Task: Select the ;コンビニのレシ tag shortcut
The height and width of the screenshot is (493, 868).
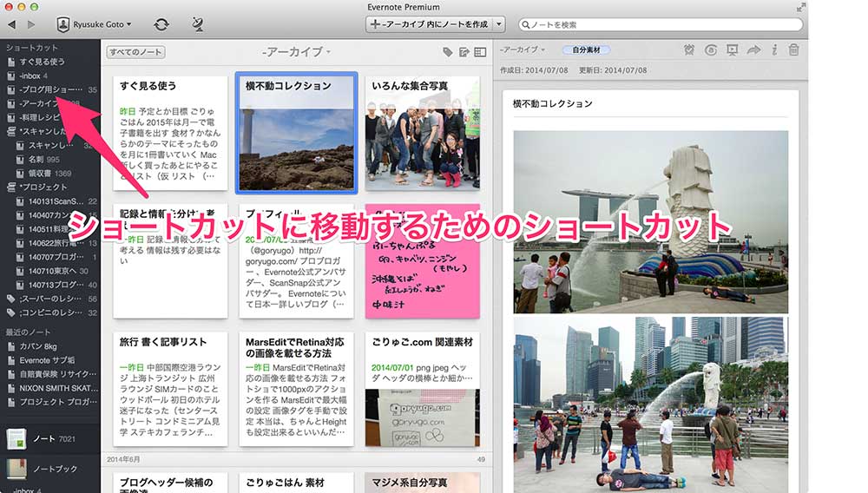Action: coord(49,312)
